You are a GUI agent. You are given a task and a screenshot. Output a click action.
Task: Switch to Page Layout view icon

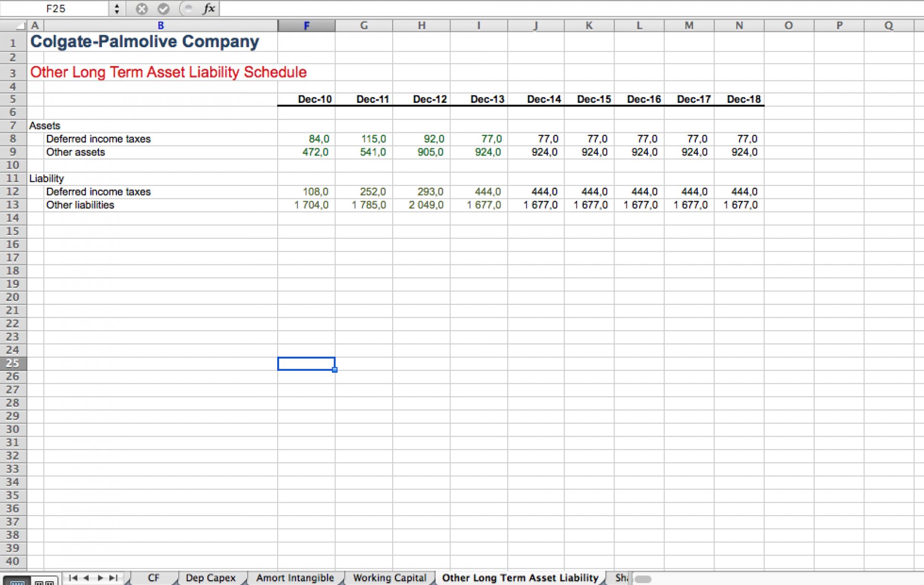click(x=44, y=582)
